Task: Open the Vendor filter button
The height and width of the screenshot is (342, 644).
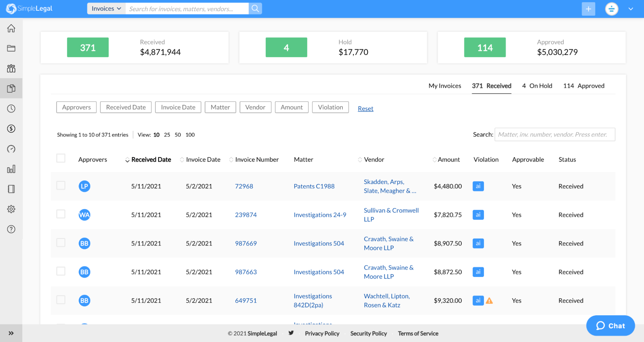Action: pos(255,107)
